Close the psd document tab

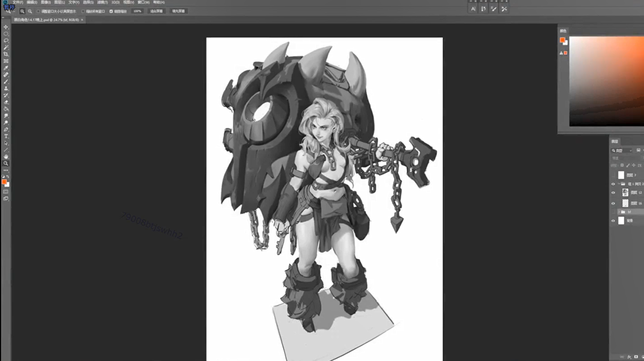tap(82, 20)
